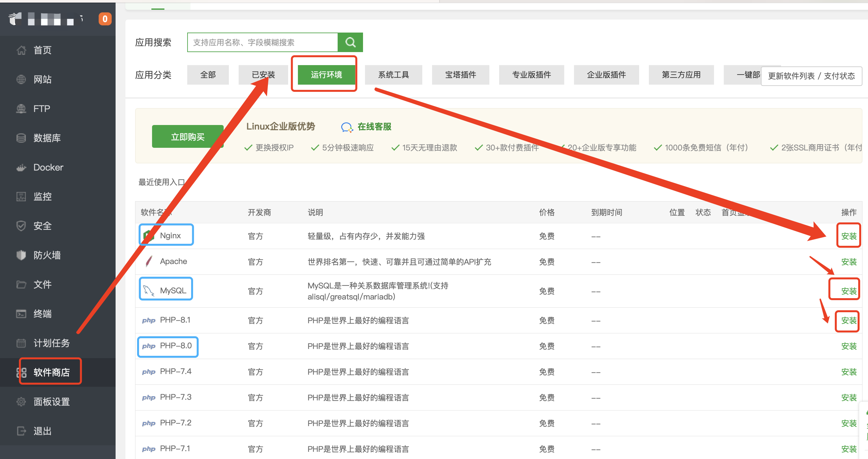Click 安装 for PHP-7.4

click(x=848, y=372)
